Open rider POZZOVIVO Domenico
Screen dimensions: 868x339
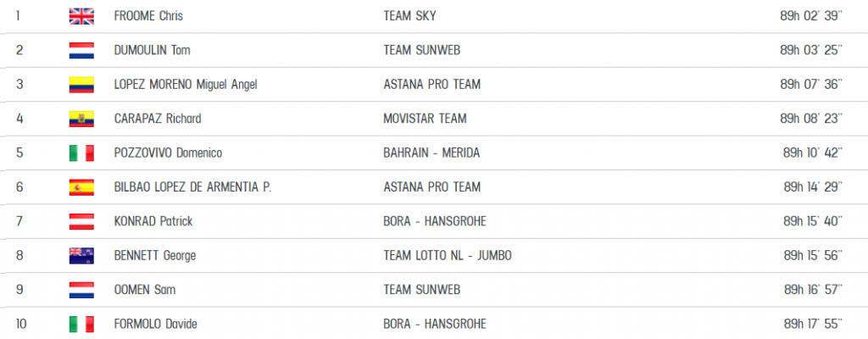(167, 153)
